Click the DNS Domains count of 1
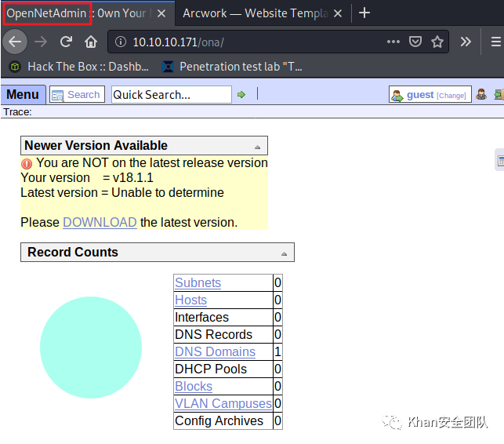The width and height of the screenshot is (504, 444). coord(277,351)
